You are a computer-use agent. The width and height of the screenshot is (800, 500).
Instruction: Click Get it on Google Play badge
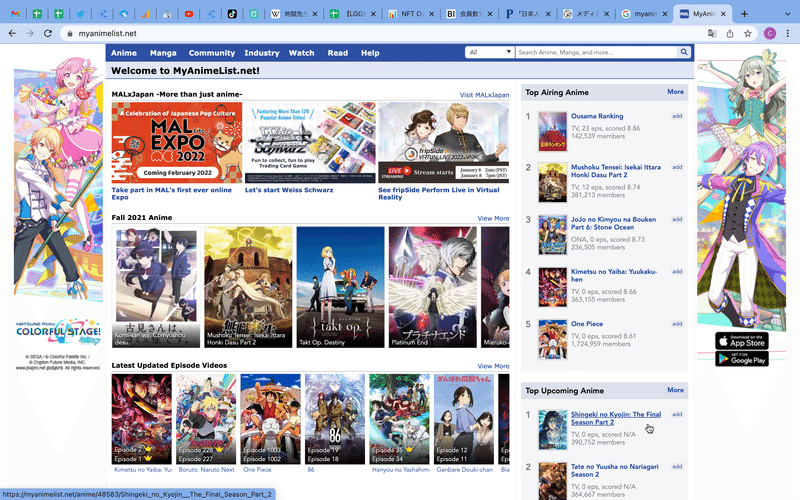tap(742, 359)
